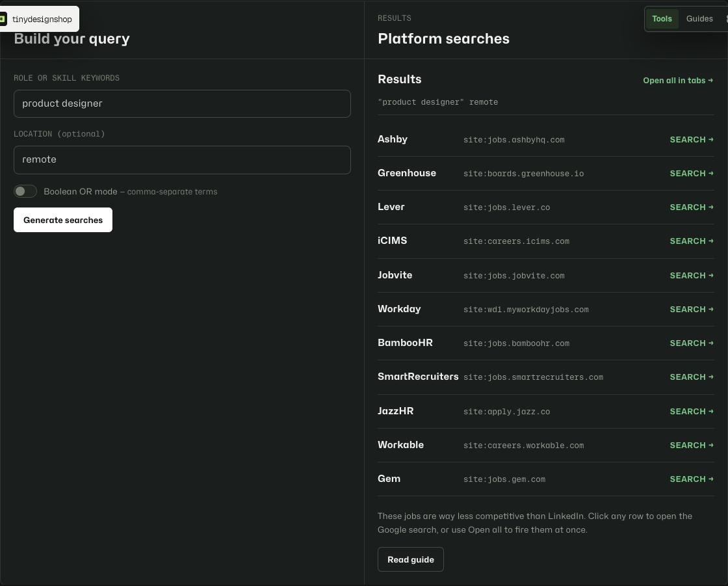Click Generate searches button
Viewport: 728px width, 586px height.
click(63, 220)
